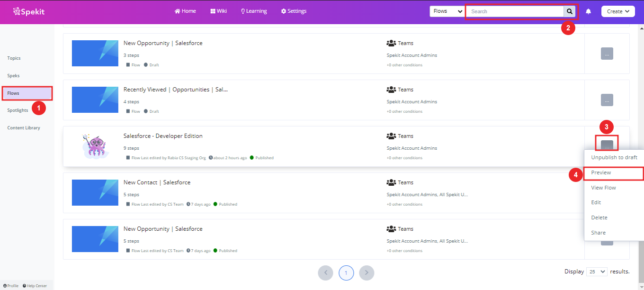
Task: Click thumbnail of Recently Viewed Opportunities flow
Action: point(95,100)
